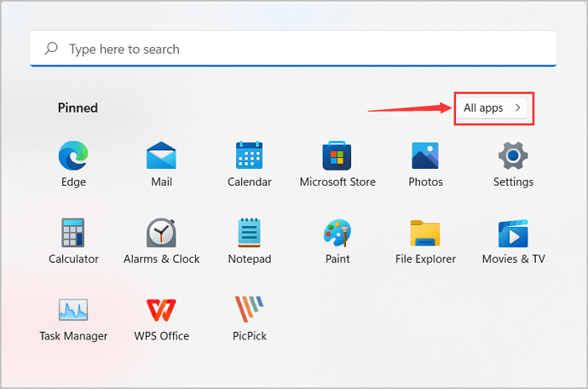Viewport: 588px width, 389px height.
Task: Open the Edge browser icon
Action: [x=73, y=156]
